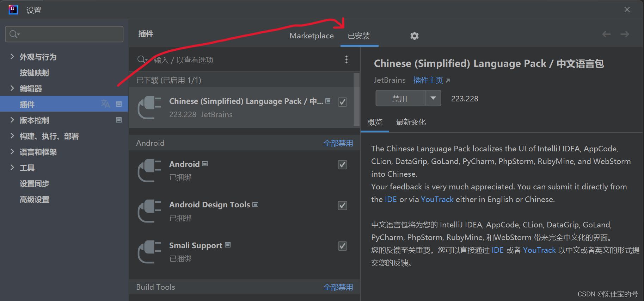The image size is (644, 301).
Task: Click the Smali Support plug icon
Action: pos(149,252)
